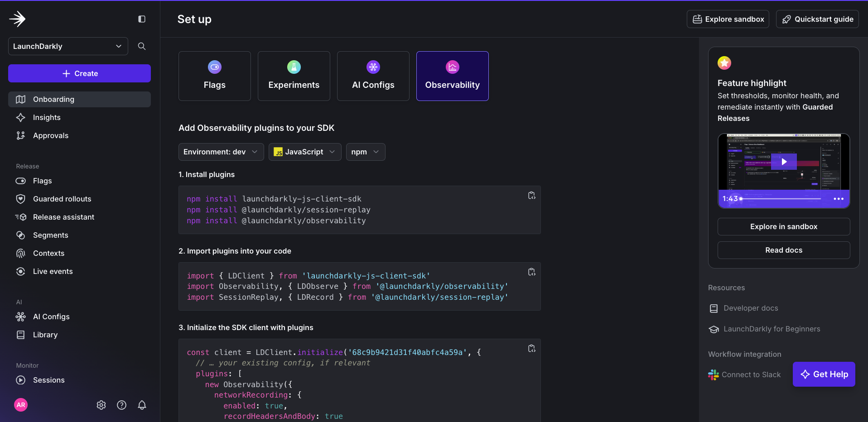Play the Feature highlight video
The image size is (868, 422).
[784, 161]
